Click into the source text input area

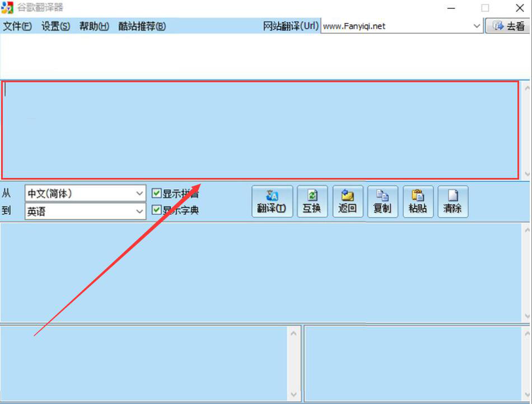pyautogui.click(x=260, y=130)
